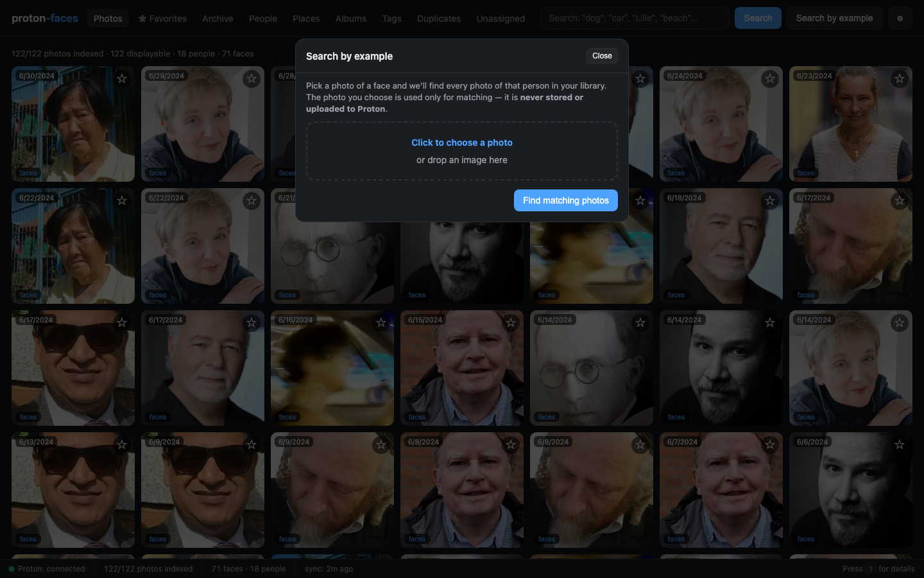Image resolution: width=924 pixels, height=578 pixels.
Task: Open the Albums tab
Action: pos(351,19)
